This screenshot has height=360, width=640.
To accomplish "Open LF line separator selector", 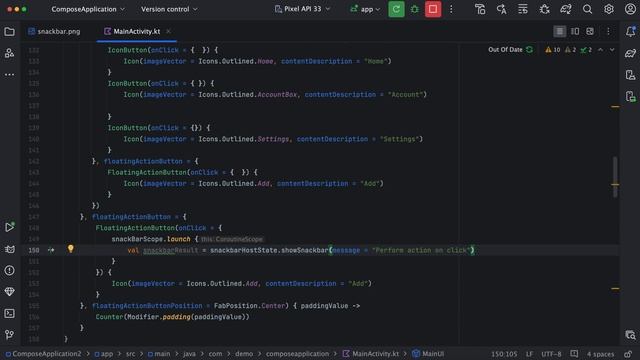I will [x=529, y=354].
